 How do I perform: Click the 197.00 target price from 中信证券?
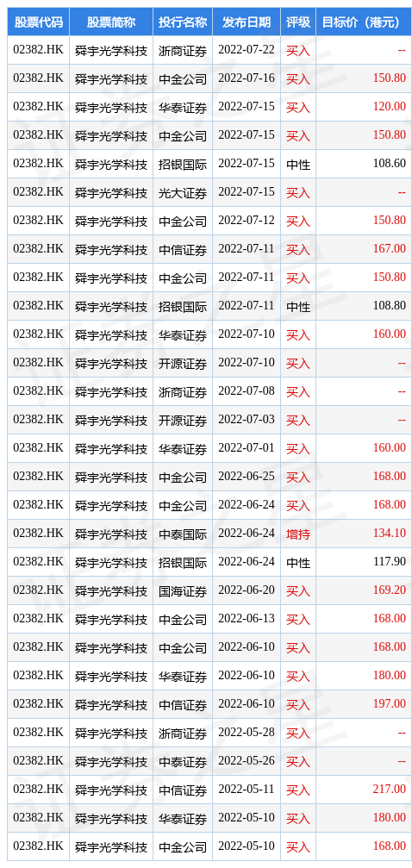[x=390, y=704]
